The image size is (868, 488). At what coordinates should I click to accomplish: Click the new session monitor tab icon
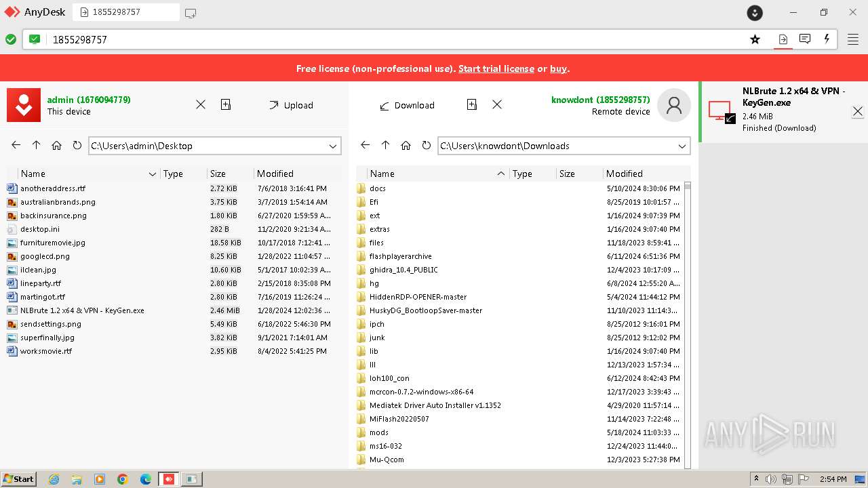pyautogui.click(x=191, y=12)
